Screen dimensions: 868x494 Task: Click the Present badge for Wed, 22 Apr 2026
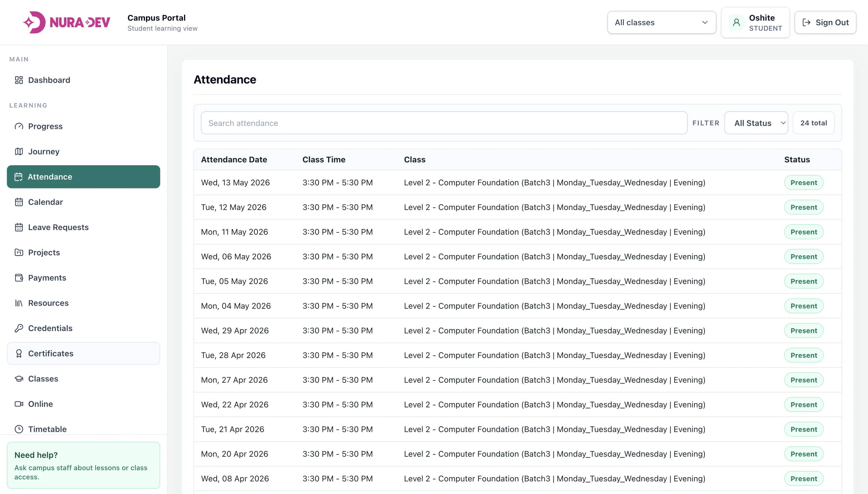[803, 405]
